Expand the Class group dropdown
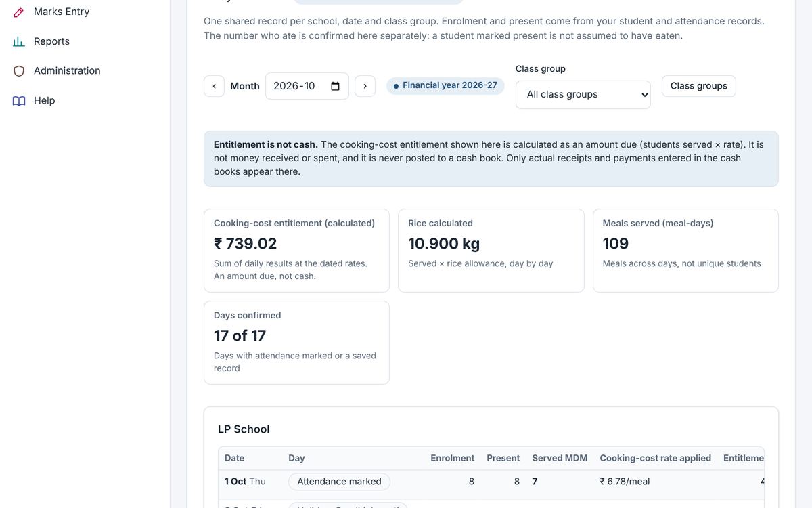The height and width of the screenshot is (508, 812). click(583, 95)
